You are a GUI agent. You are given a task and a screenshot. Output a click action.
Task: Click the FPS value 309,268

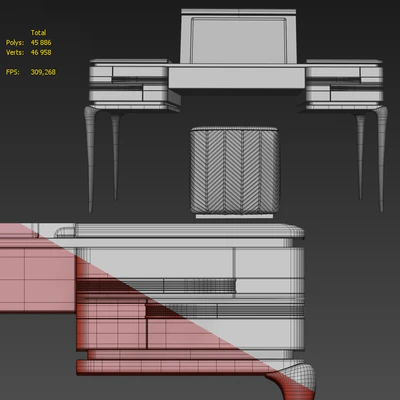click(43, 72)
